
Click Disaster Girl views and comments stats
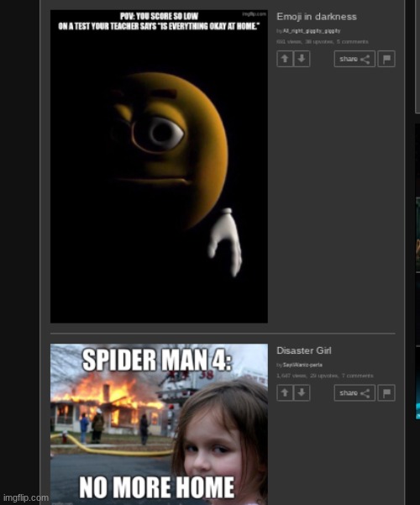coord(325,376)
